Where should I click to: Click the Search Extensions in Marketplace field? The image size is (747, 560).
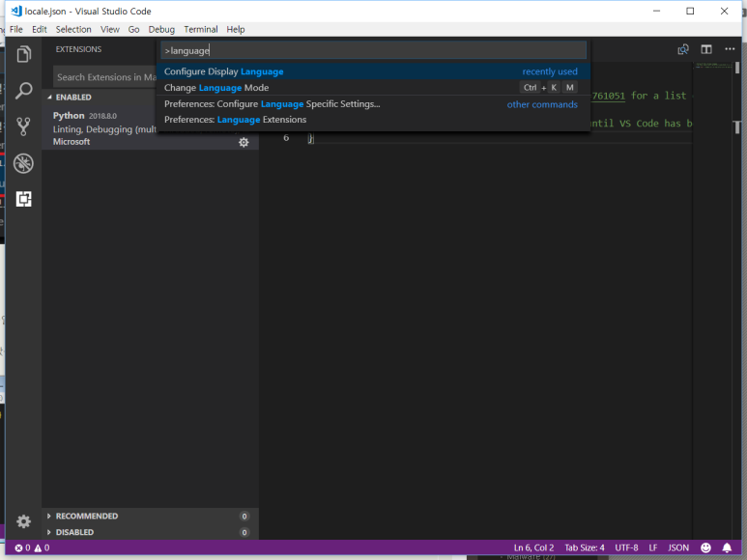coord(105,77)
